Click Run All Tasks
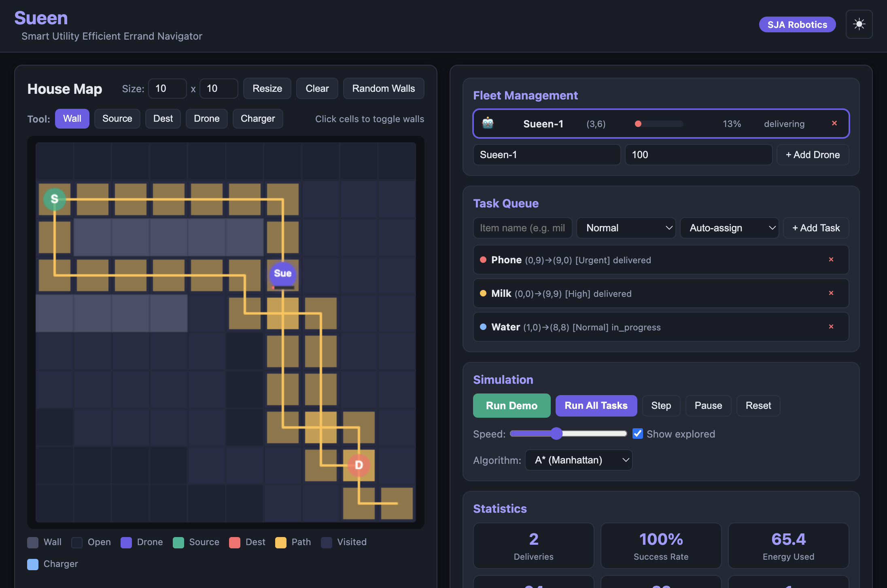Viewport: 887px width, 588px height. coord(596,406)
